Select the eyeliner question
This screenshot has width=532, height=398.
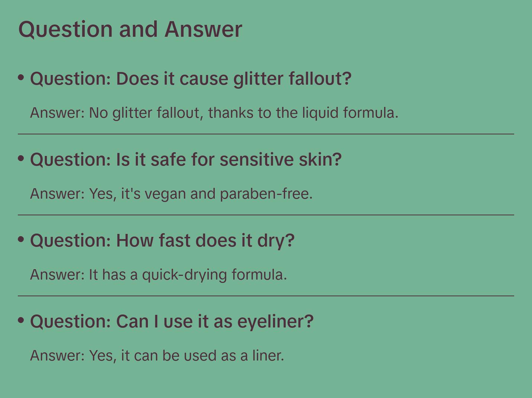(172, 322)
